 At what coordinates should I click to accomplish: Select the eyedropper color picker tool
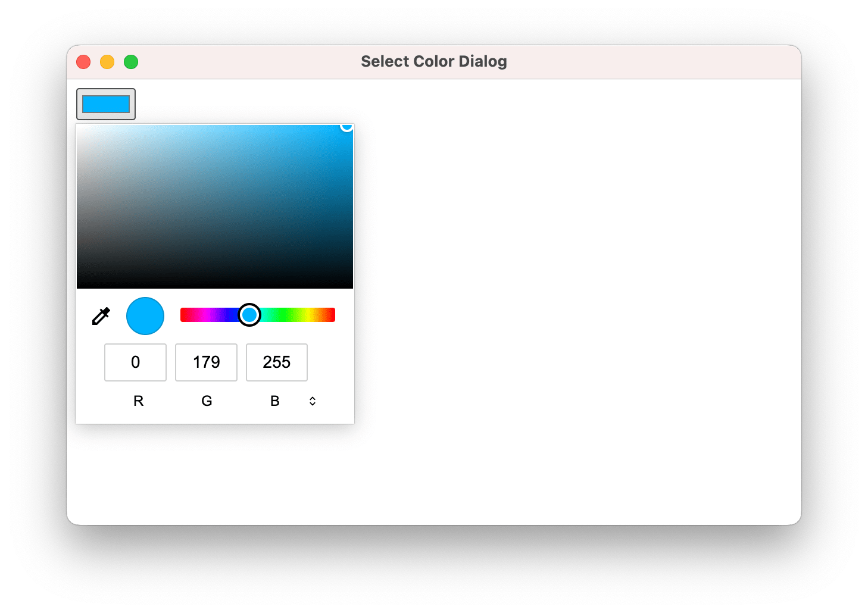point(101,315)
